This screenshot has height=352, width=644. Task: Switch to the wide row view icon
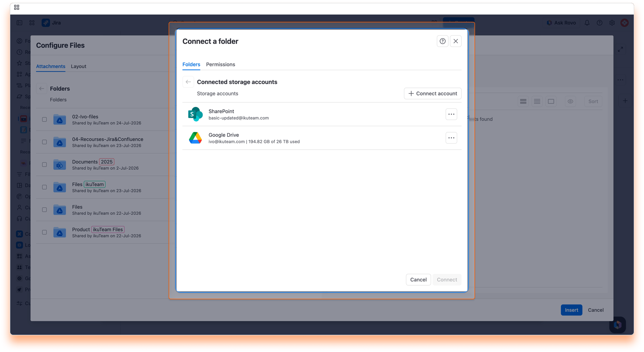coord(523,101)
